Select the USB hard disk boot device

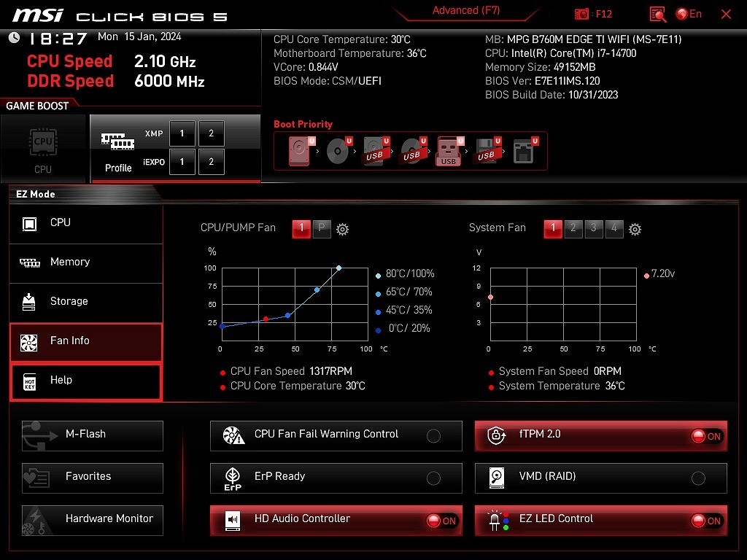[x=376, y=151]
